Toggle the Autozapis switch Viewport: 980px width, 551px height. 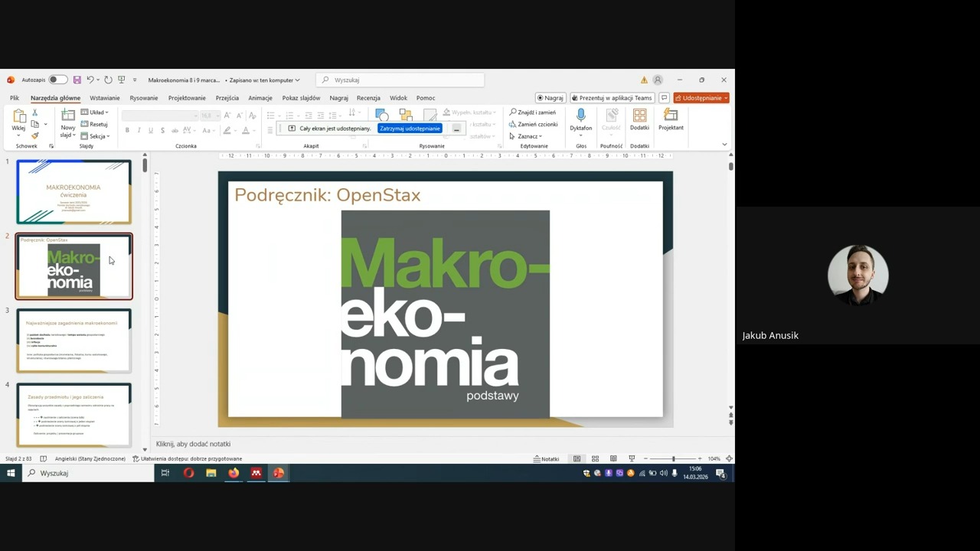[x=57, y=80]
